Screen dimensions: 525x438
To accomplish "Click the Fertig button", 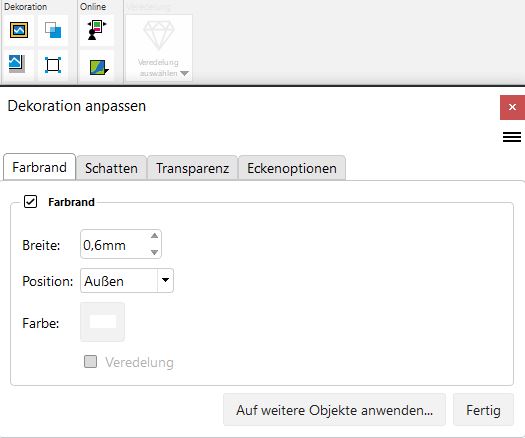I will click(483, 410).
